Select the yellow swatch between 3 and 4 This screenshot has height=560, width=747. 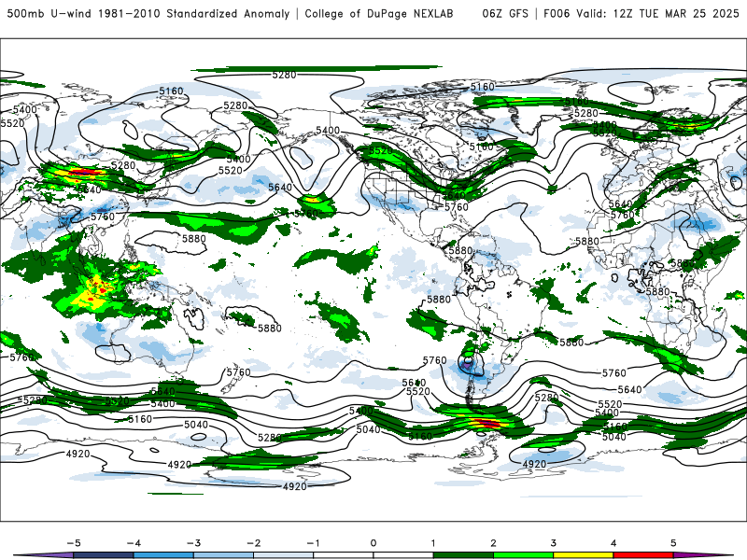coord(583,555)
